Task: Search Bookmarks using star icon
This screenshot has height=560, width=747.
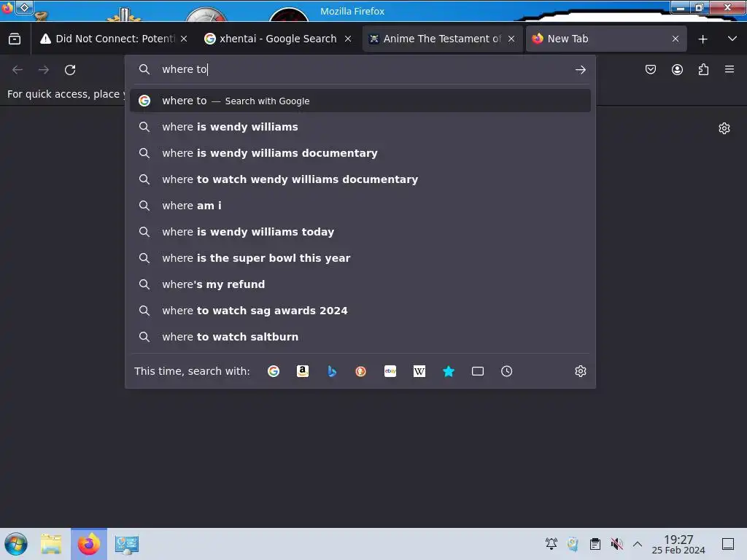Action: click(449, 371)
